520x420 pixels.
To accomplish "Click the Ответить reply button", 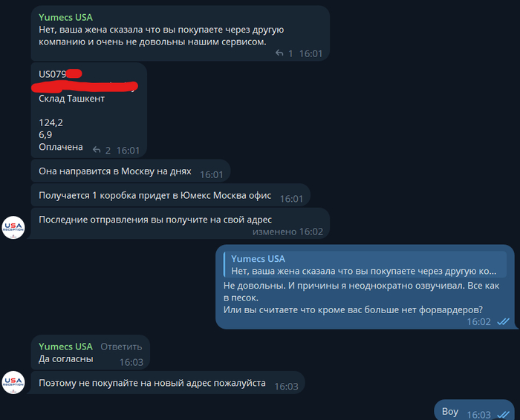I will [121, 347].
